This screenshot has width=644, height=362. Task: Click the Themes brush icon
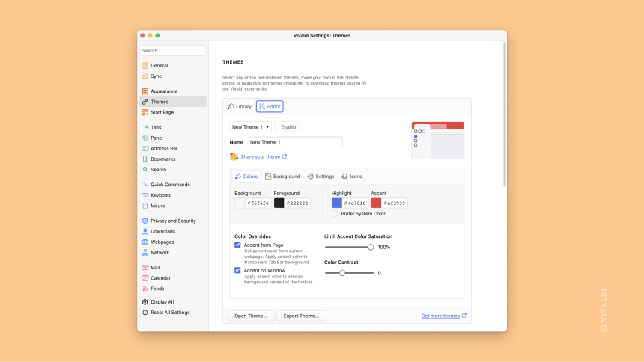(x=145, y=102)
